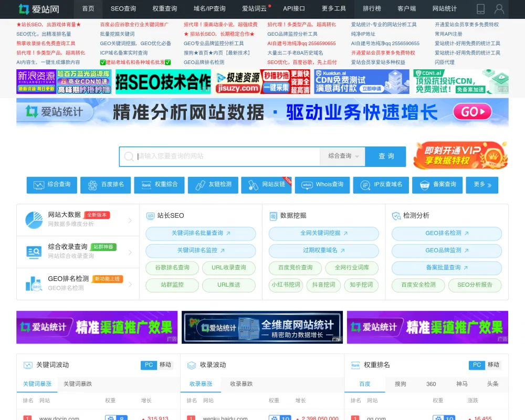Open the 百度安全检测 link
This screenshot has width=525, height=420.
[418, 285]
